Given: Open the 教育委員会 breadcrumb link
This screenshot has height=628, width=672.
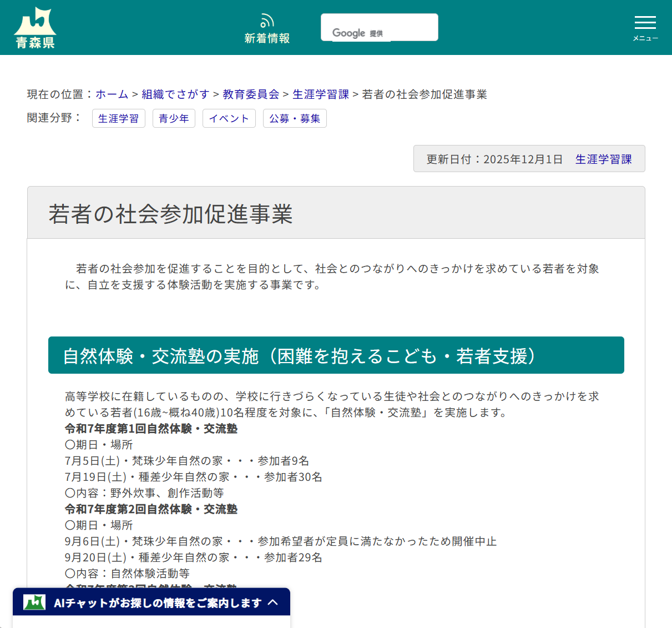Looking at the screenshot, I should click(x=250, y=94).
